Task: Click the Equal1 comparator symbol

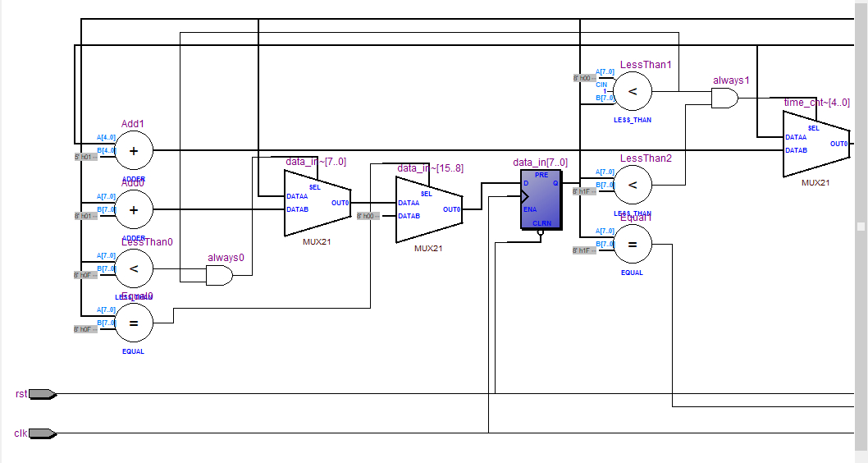Action: click(x=633, y=244)
